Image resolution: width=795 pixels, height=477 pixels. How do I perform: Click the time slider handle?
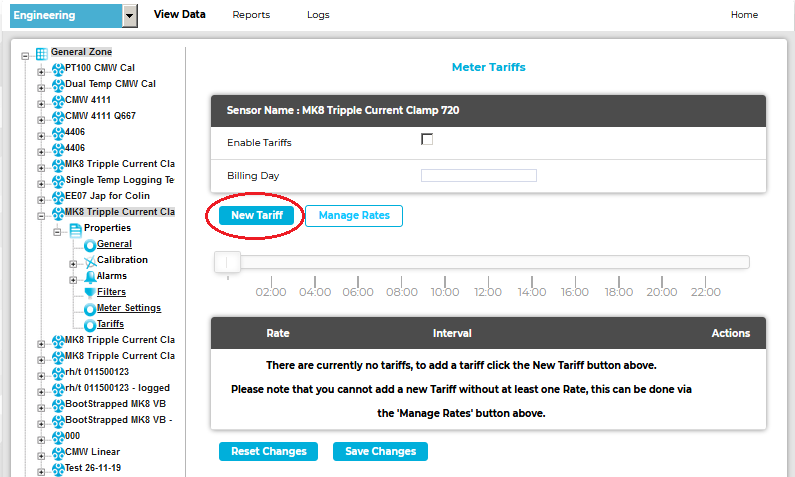click(x=227, y=262)
